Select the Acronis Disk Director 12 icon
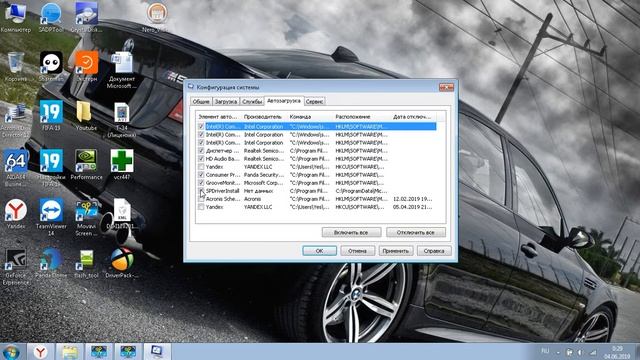The height and width of the screenshot is (360, 640). (16, 120)
